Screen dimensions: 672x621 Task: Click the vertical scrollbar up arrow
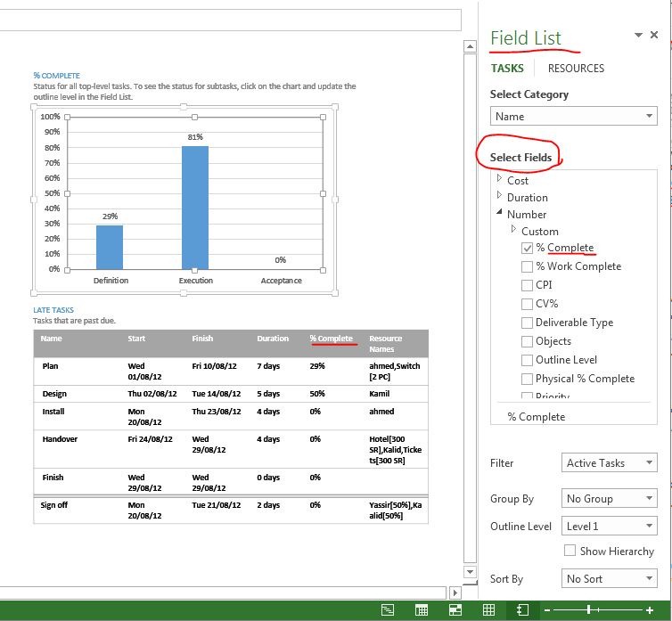pyautogui.click(x=471, y=46)
